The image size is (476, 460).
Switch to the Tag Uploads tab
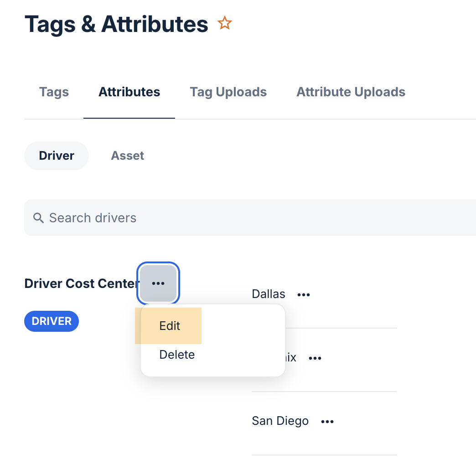click(228, 92)
